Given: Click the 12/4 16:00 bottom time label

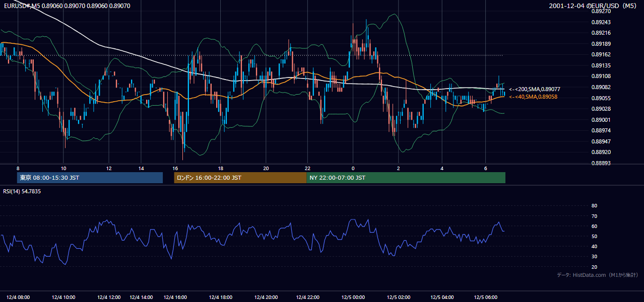Looking at the screenshot, I should point(175,297).
